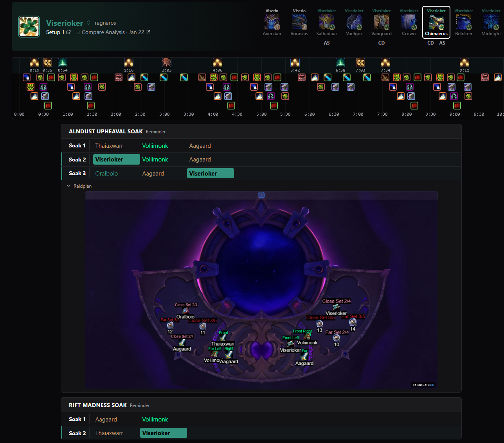
Task: Open the Salhadaar boss icon
Action: (x=326, y=23)
